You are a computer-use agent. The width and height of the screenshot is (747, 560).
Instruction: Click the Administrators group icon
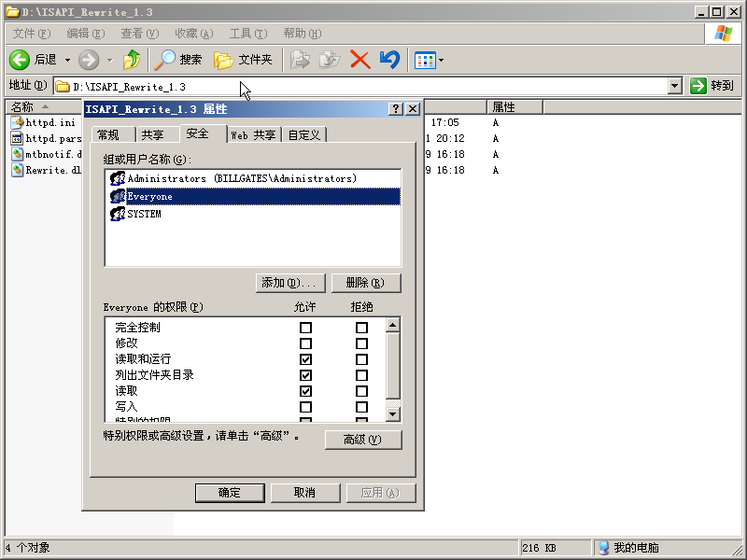[118, 178]
